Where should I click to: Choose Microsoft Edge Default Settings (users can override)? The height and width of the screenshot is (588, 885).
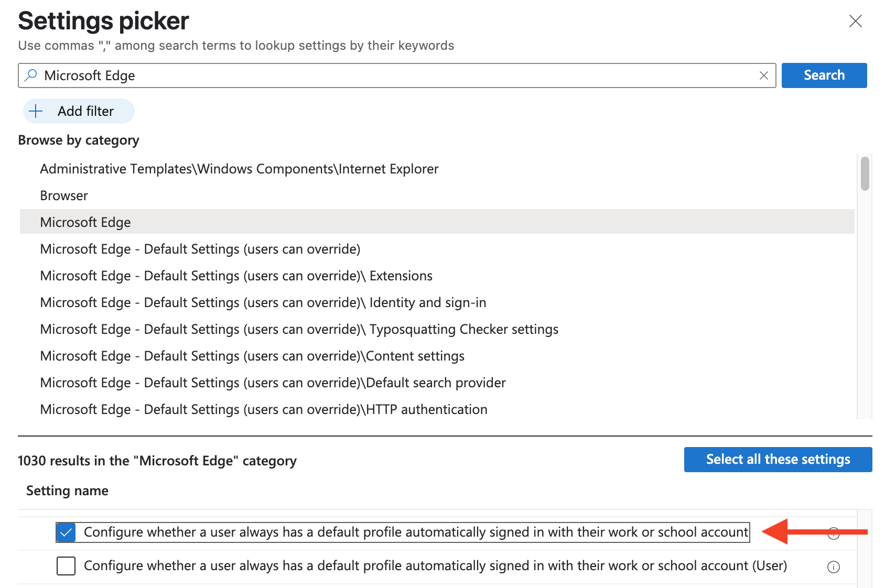[200, 249]
